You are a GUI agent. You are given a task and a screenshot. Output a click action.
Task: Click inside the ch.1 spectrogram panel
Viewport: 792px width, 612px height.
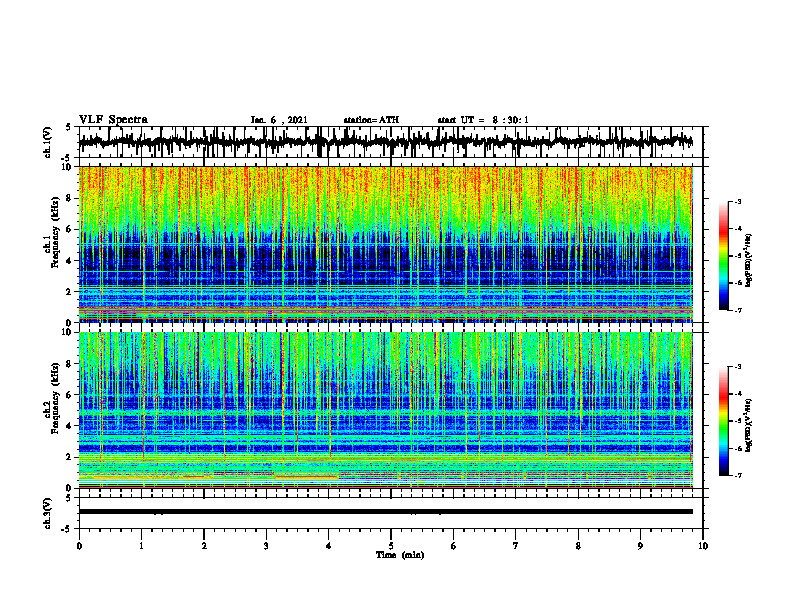[385, 244]
